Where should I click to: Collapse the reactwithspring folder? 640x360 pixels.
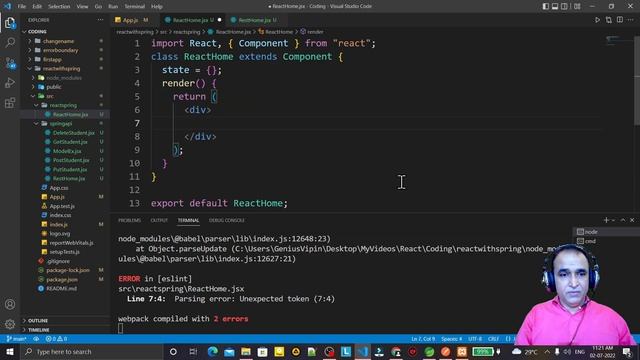pyautogui.click(x=61, y=69)
